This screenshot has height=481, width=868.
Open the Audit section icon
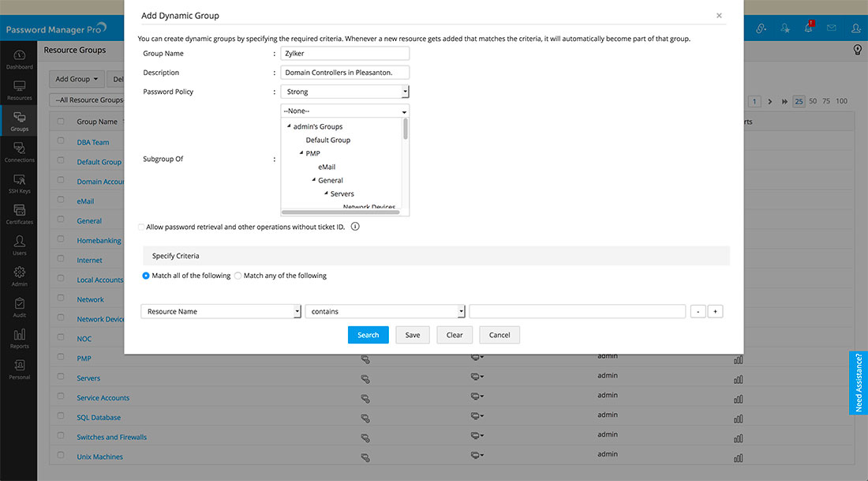[19, 305]
